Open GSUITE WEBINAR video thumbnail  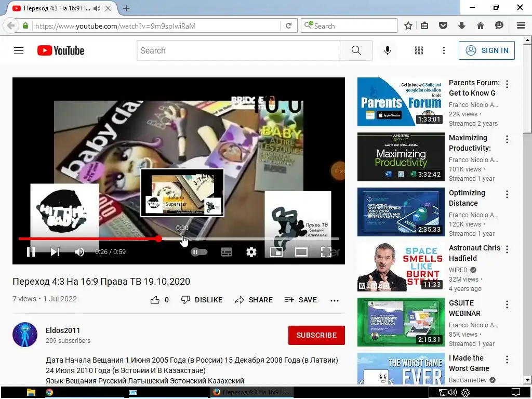pos(401,322)
